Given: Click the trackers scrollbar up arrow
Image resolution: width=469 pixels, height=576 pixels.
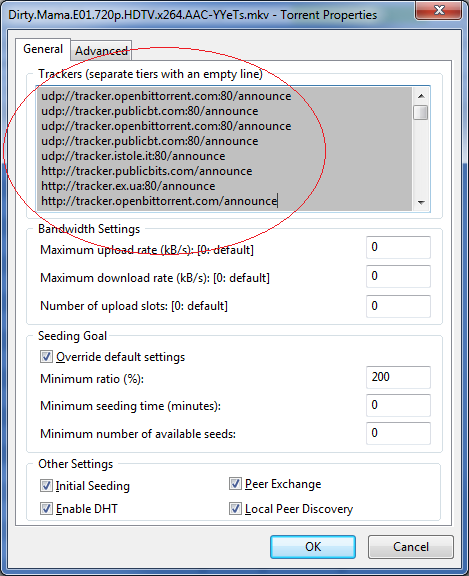Looking at the screenshot, I should 421,96.
